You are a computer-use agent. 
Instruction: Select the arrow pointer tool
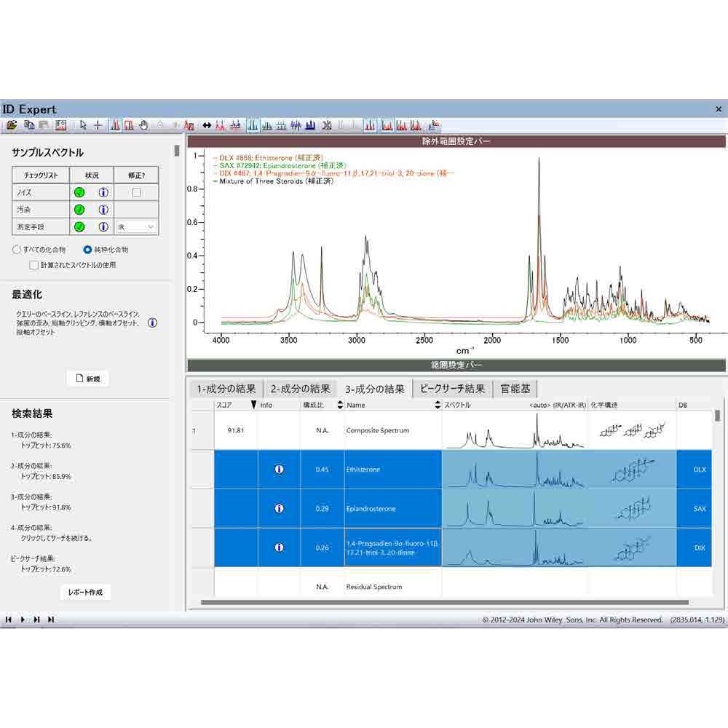click(83, 125)
